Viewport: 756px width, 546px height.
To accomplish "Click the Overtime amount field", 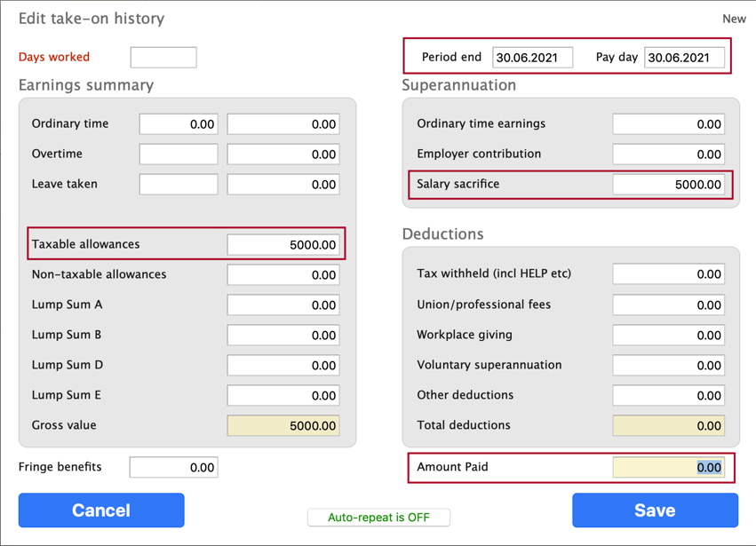I will tap(283, 154).
